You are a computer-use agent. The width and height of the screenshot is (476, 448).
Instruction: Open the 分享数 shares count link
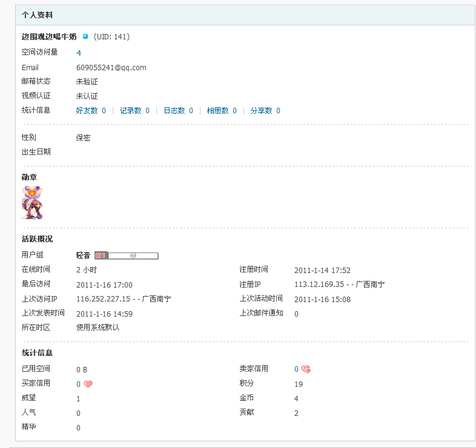[x=265, y=110]
